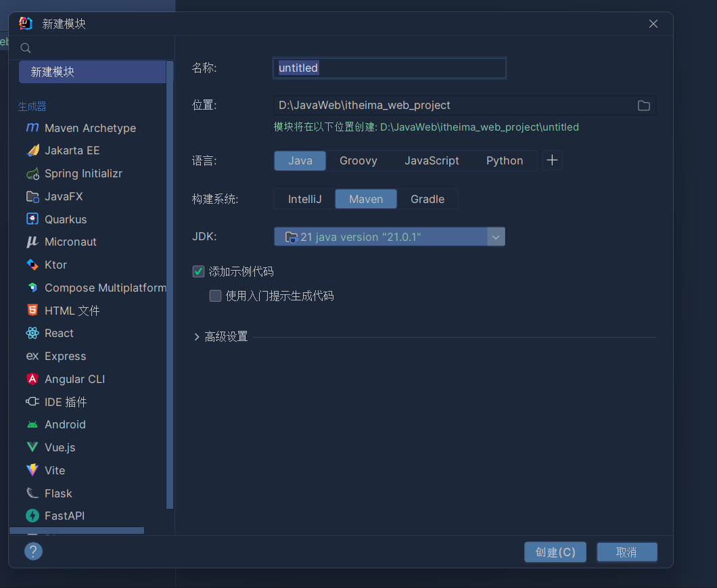Screen dimensions: 717x588
Task: Close the 新建模块 dialog
Action: 653,24
